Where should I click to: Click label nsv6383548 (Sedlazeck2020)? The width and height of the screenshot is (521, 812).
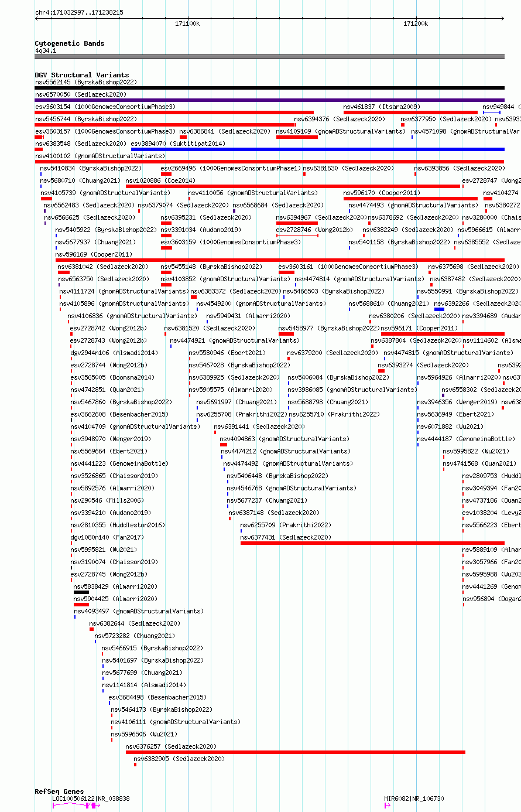pos(80,144)
